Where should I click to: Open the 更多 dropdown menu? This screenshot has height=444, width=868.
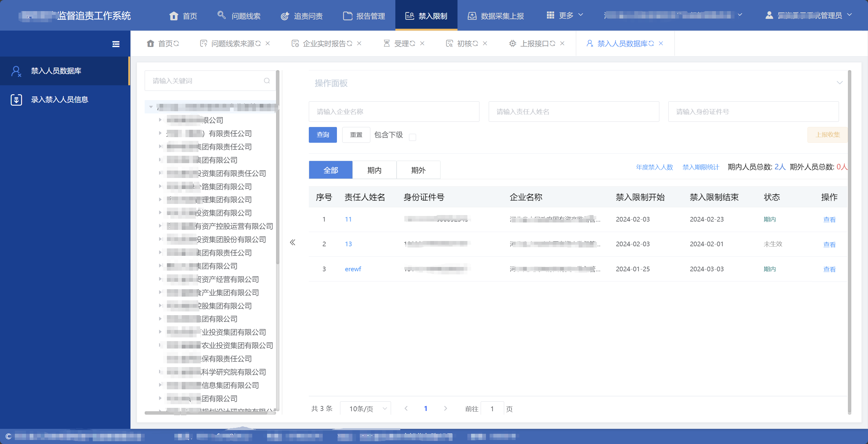pos(565,15)
